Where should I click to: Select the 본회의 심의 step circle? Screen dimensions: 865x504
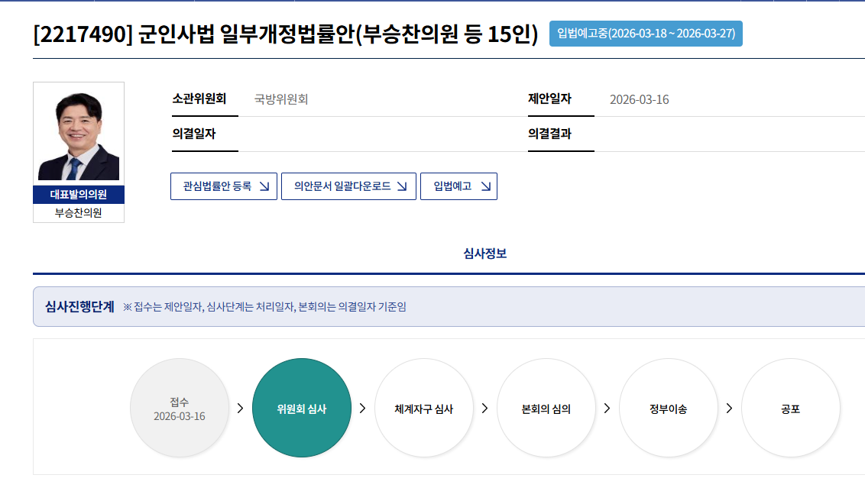[x=546, y=409]
